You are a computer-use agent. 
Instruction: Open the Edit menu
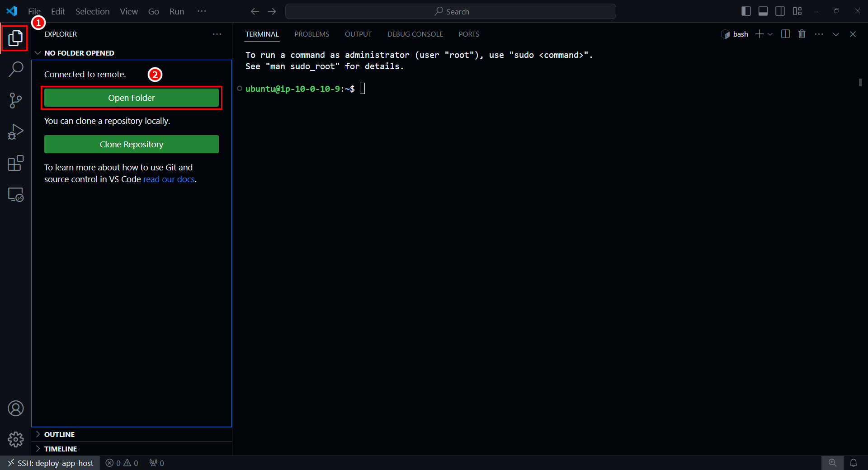pos(58,11)
